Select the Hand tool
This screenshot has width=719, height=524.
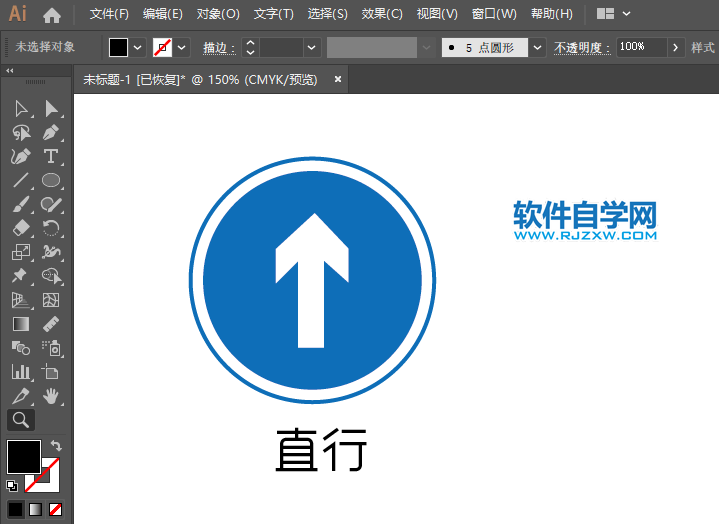(51, 396)
